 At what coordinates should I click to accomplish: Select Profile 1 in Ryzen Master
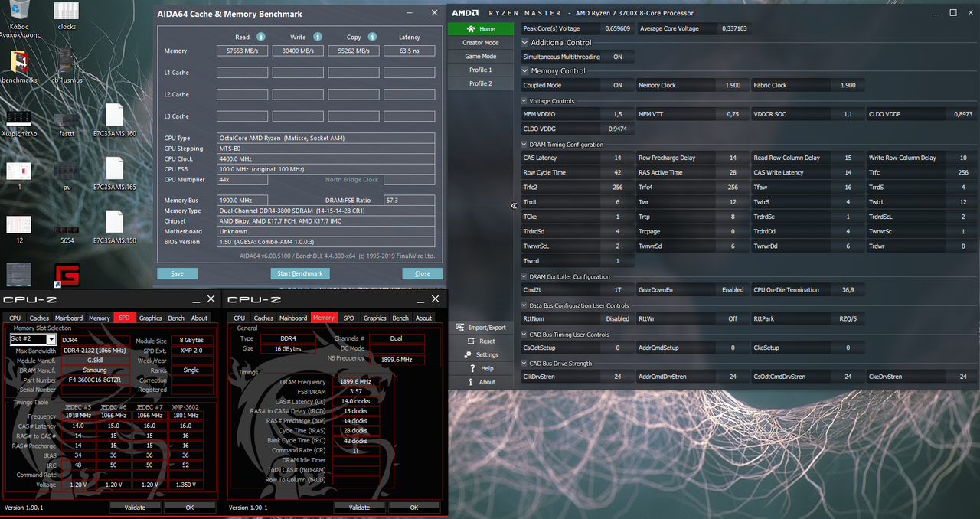coord(480,70)
